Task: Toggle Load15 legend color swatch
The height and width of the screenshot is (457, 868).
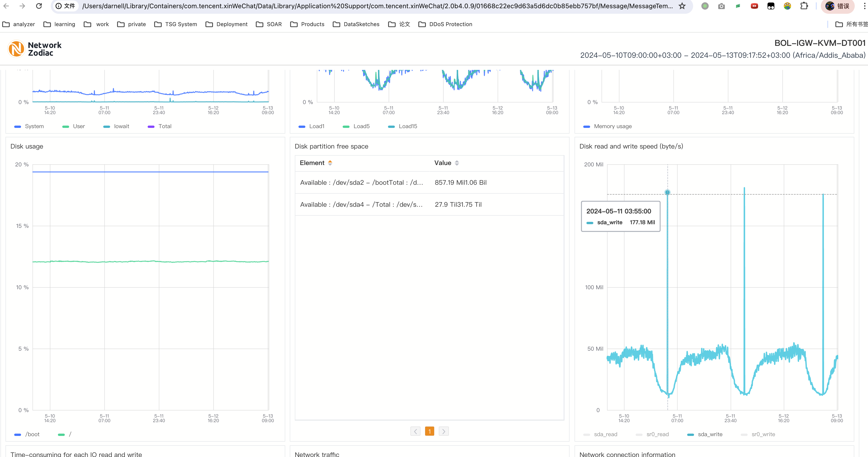Action: pos(391,127)
